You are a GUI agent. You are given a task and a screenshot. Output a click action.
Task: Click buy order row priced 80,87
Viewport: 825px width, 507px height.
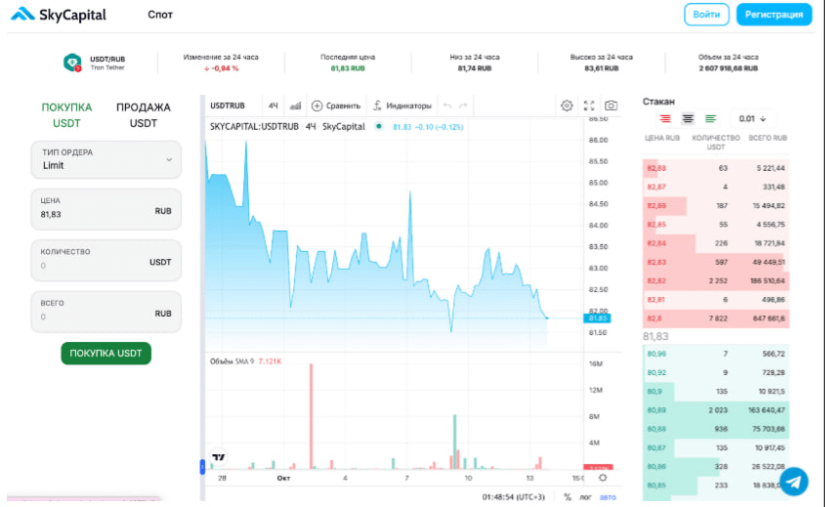click(716, 448)
